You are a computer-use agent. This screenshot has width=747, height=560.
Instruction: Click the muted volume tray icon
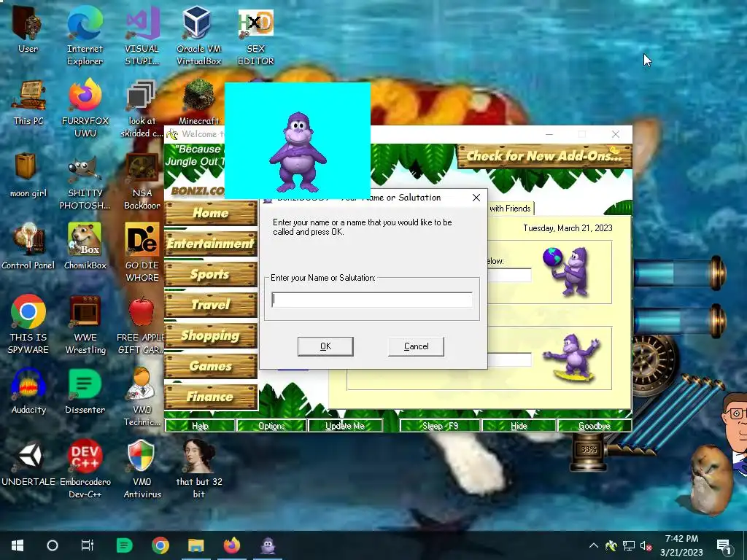pos(646,545)
